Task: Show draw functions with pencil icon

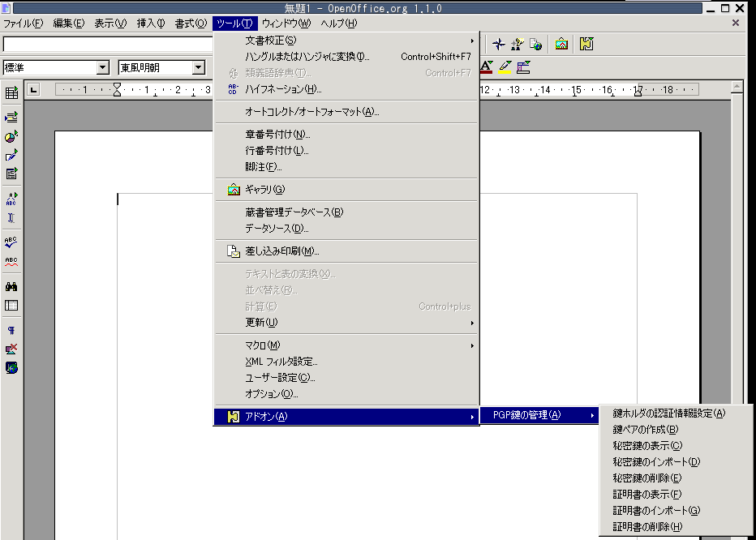Action: 11,155
